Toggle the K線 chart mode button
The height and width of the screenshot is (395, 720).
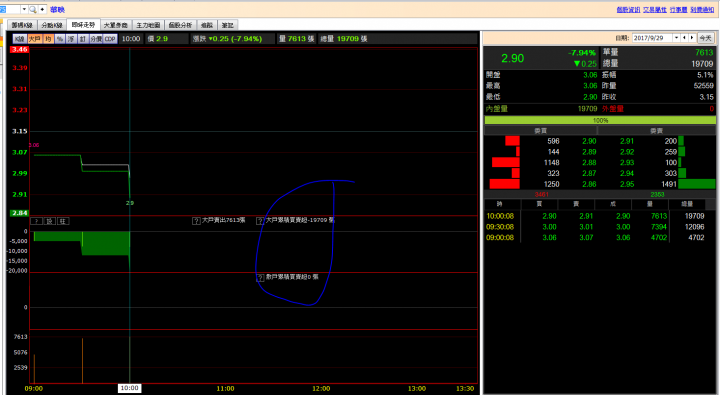click(x=19, y=39)
